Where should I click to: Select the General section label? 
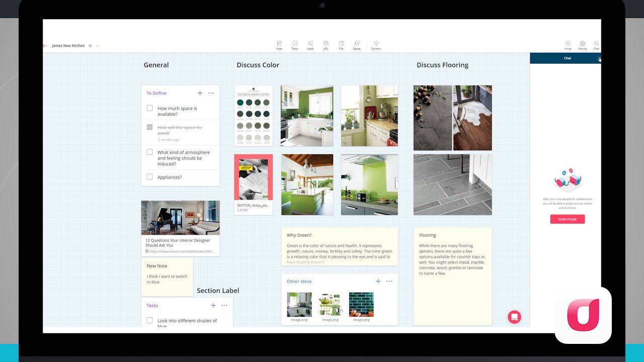(156, 65)
